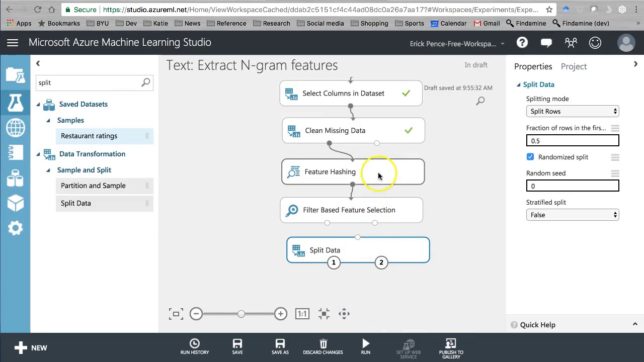
Task: Open Web Services globe icon
Action: 15,128
